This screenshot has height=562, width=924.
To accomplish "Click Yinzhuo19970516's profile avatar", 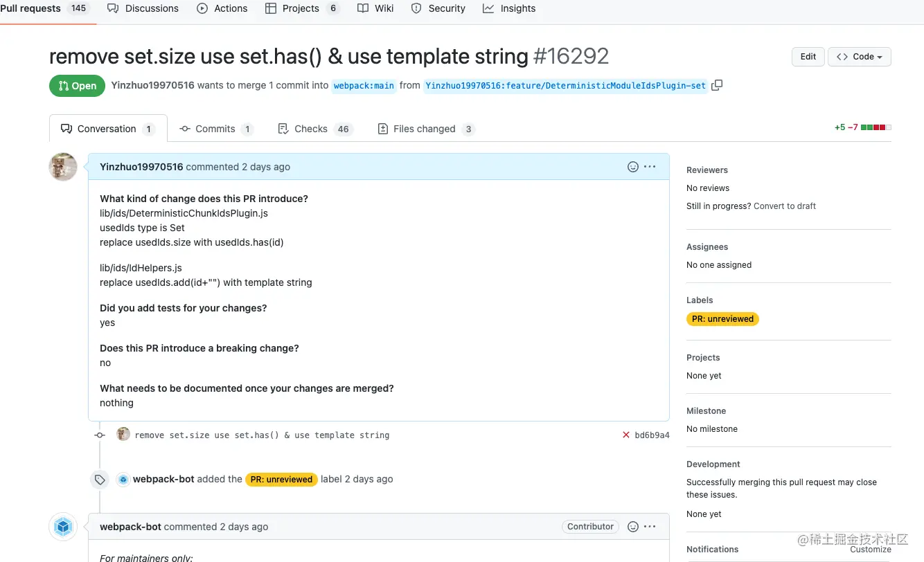I will coord(63,167).
